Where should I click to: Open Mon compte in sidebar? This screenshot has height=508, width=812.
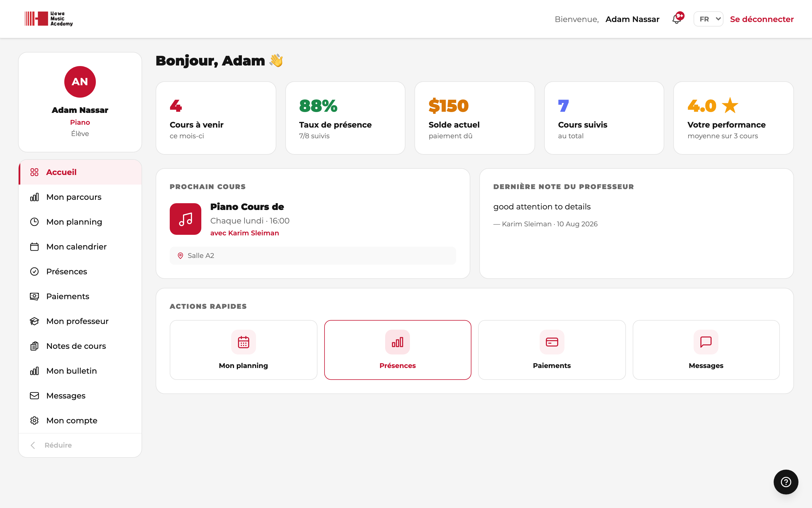(x=80, y=421)
